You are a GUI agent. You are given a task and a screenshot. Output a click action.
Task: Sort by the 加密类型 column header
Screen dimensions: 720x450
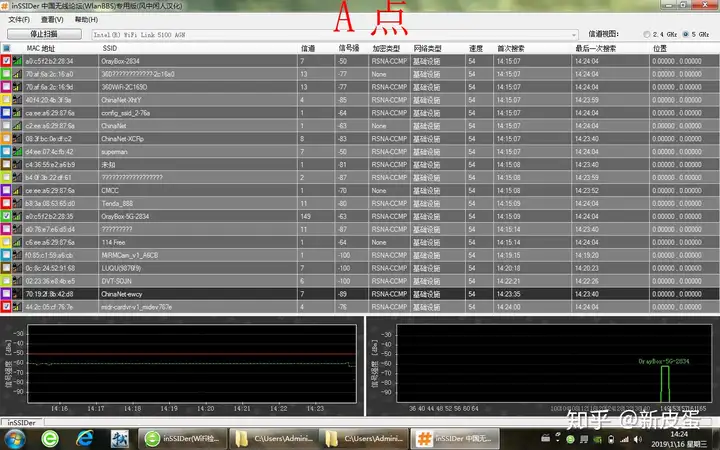(386, 48)
